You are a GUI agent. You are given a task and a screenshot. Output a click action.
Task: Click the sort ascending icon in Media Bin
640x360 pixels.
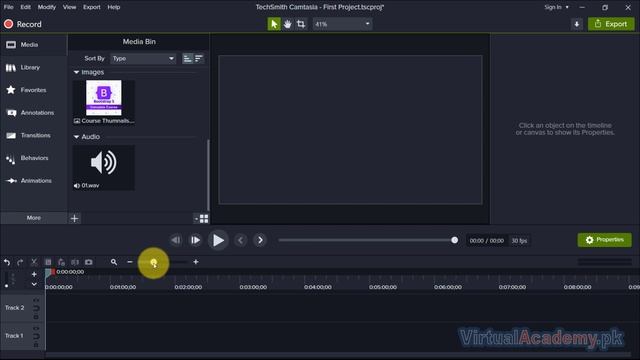coord(187,59)
